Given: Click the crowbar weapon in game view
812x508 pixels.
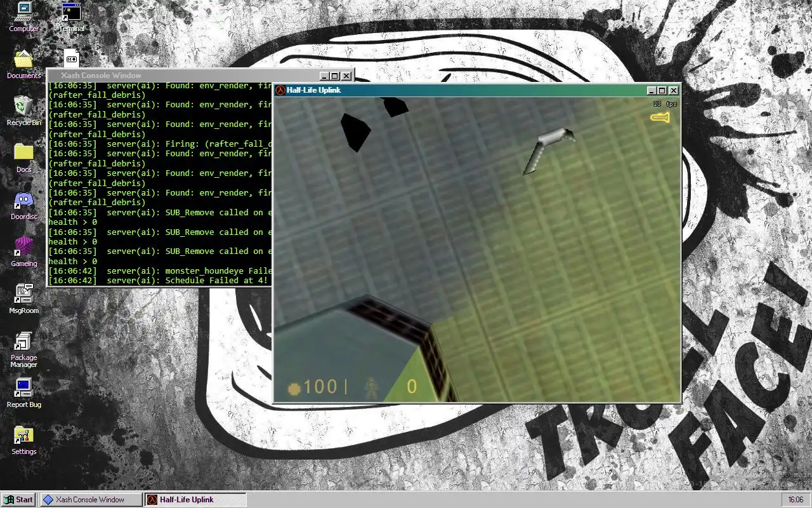Looking at the screenshot, I should (548, 150).
